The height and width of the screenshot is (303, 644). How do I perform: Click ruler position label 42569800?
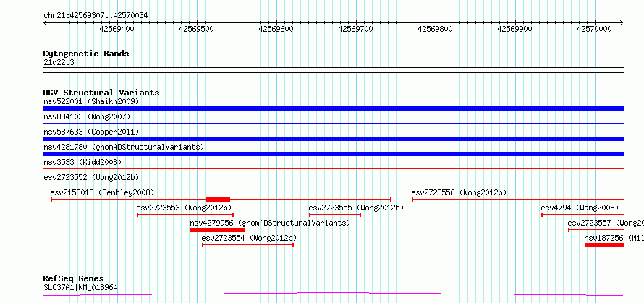pyautogui.click(x=436, y=29)
